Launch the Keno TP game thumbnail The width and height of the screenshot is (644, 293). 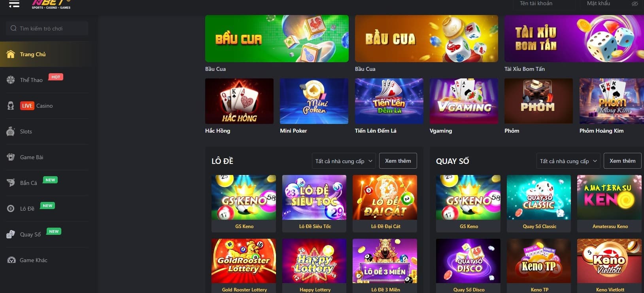point(539,261)
